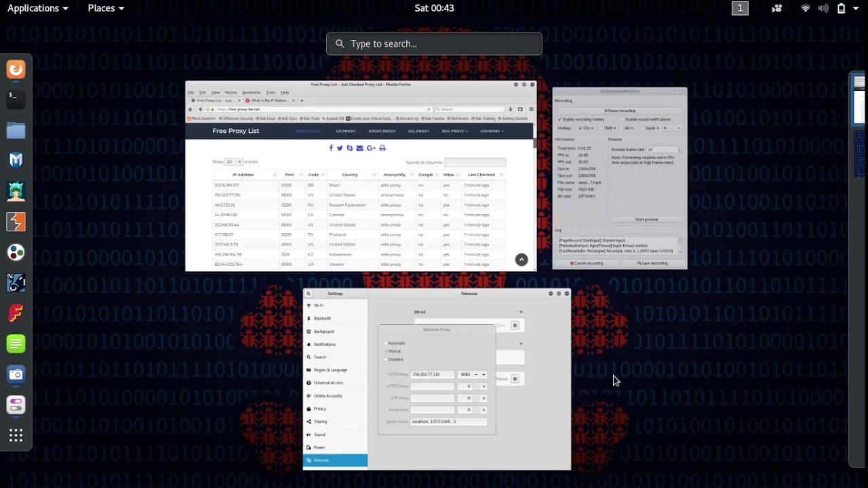Click the workspace indicator 1 in top bar
The width and height of the screenshot is (868, 488).
click(x=740, y=8)
